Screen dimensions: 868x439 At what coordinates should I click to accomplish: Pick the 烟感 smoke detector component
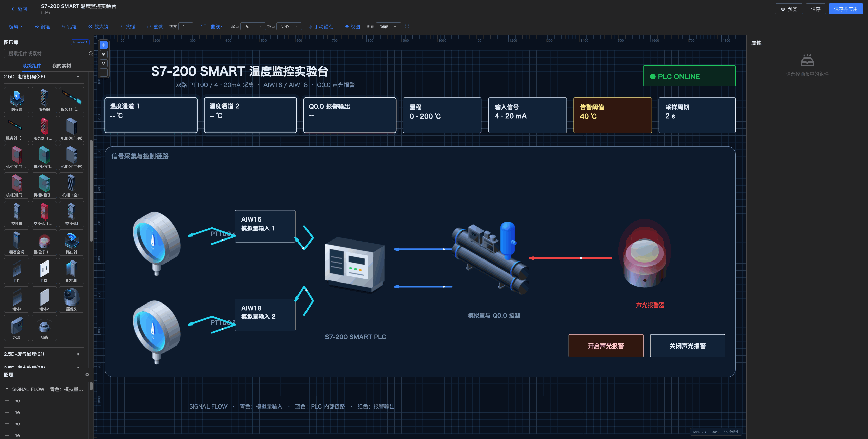(x=44, y=328)
